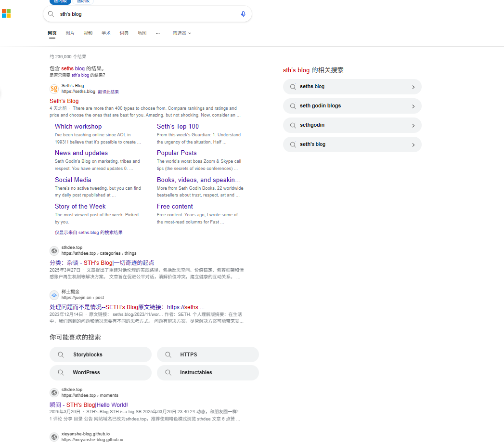Open the News and updates sublink
Viewport: 504px width, 445px height.
[x=81, y=153]
